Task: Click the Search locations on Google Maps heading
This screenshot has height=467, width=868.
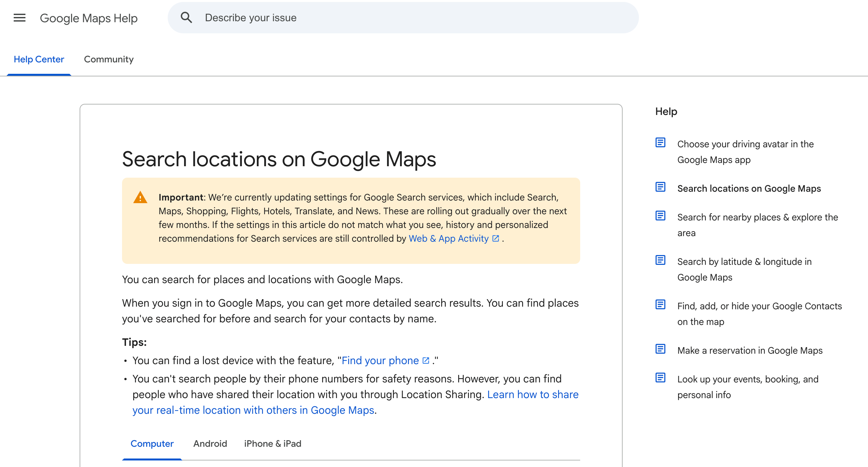Action: (279, 159)
